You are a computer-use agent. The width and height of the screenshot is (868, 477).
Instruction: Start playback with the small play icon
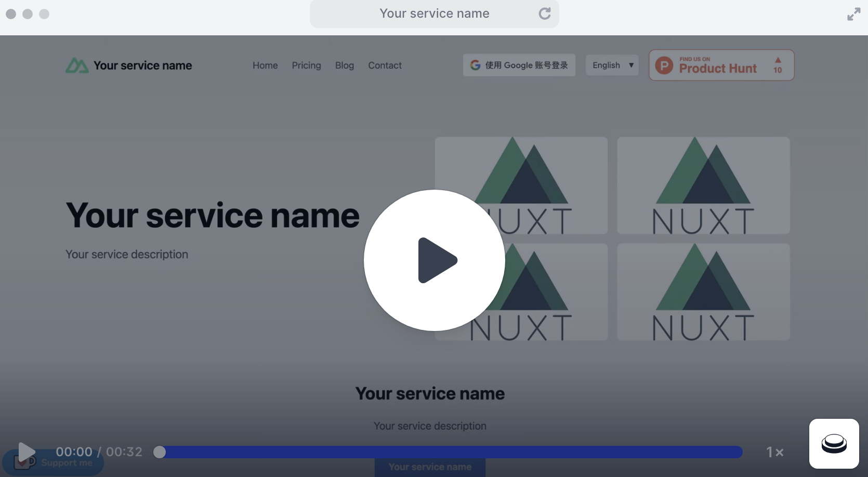(x=27, y=452)
